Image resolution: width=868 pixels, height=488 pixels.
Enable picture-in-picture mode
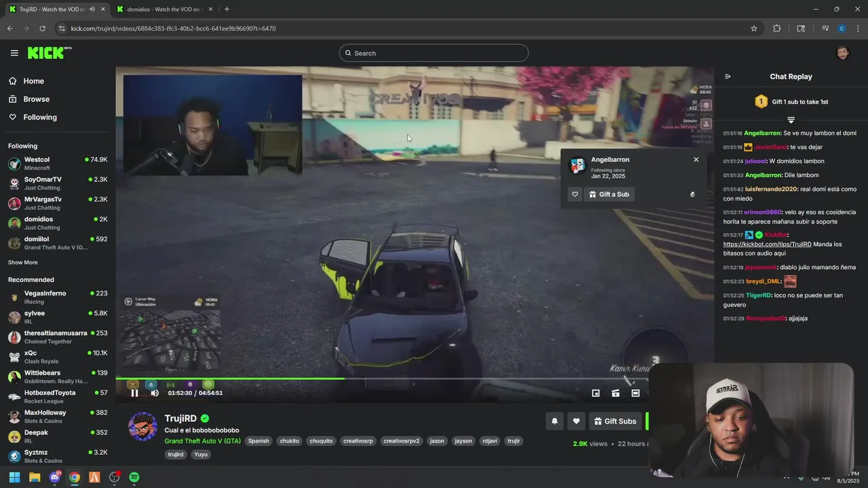(x=595, y=393)
